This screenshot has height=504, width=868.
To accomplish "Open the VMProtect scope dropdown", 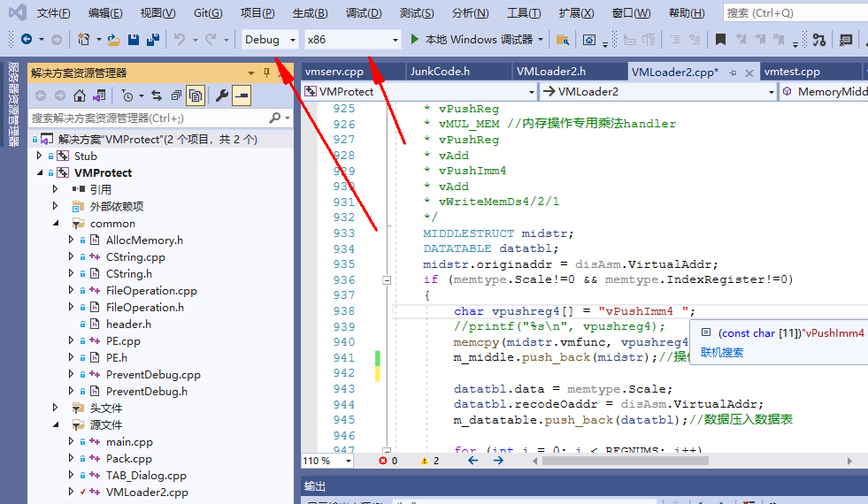I will point(419,92).
